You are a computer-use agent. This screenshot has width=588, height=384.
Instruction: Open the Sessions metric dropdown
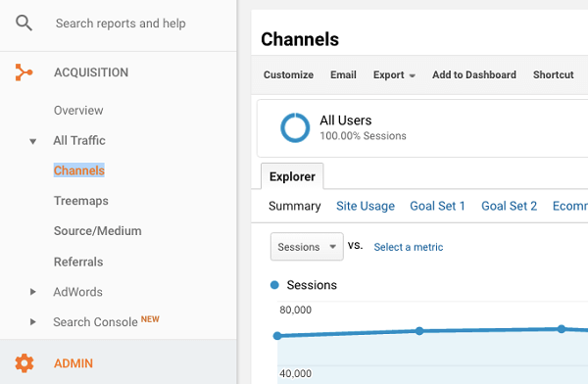[307, 247]
